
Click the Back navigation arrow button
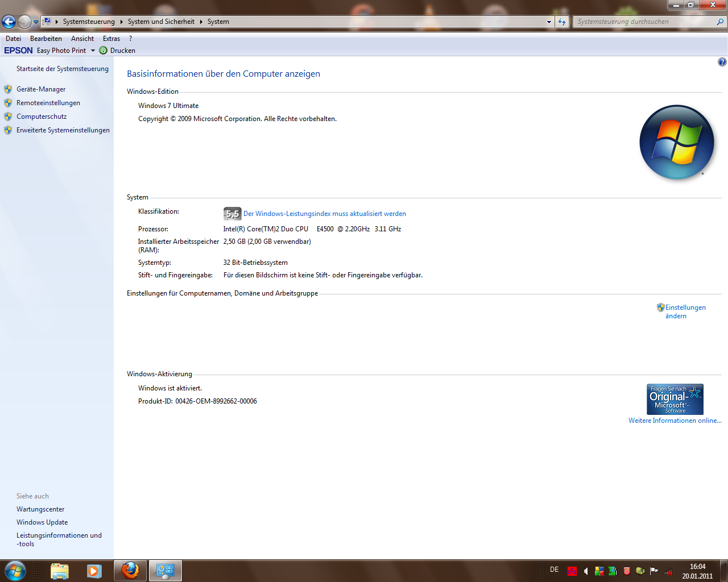coord(9,22)
